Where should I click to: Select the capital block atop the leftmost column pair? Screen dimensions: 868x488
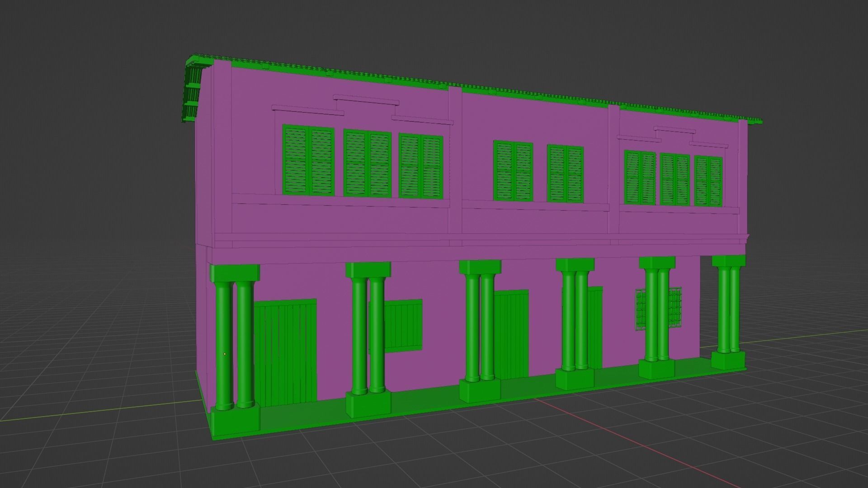pyautogui.click(x=235, y=273)
